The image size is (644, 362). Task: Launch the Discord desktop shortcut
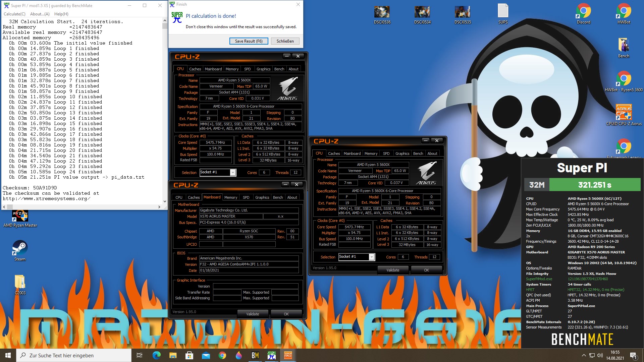pos(583,14)
